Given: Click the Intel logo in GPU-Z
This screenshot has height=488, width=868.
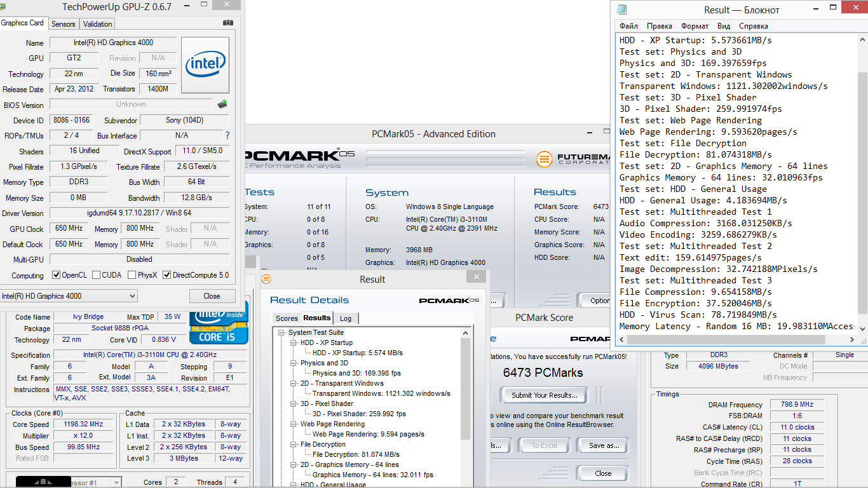Looking at the screenshot, I should tap(205, 64).
